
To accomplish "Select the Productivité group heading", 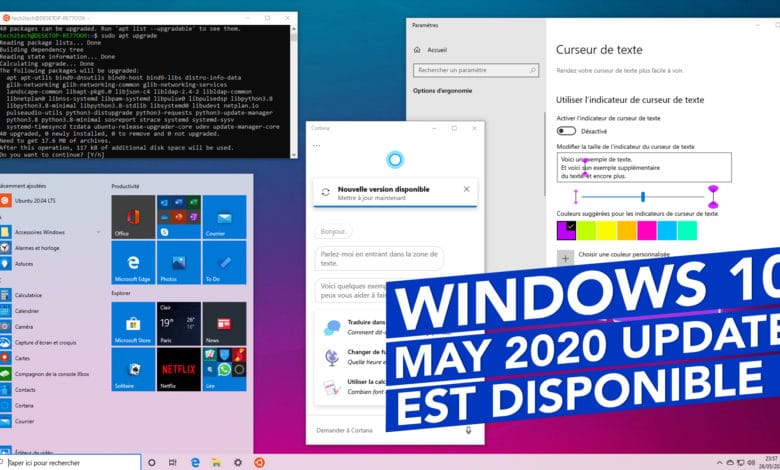I will [x=125, y=186].
